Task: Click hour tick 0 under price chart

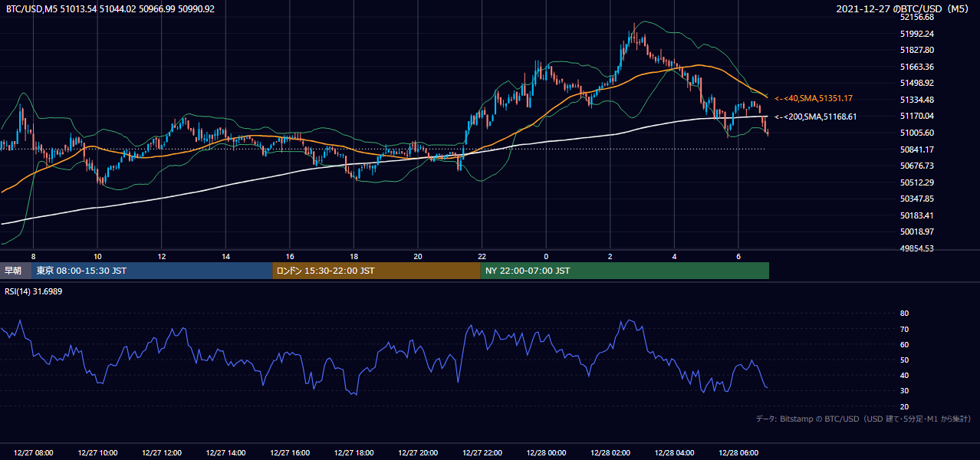Action: (546, 255)
